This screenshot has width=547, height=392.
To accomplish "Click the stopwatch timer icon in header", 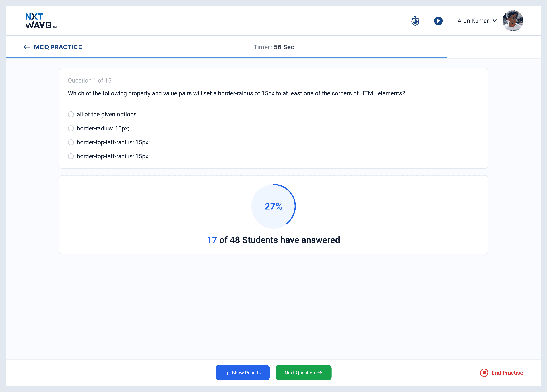I will [415, 21].
